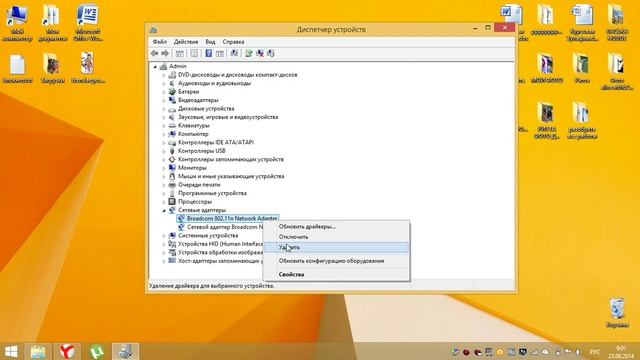Select Мыши и иные указывающие устройства
This screenshot has width=640, height=360.
click(231, 176)
